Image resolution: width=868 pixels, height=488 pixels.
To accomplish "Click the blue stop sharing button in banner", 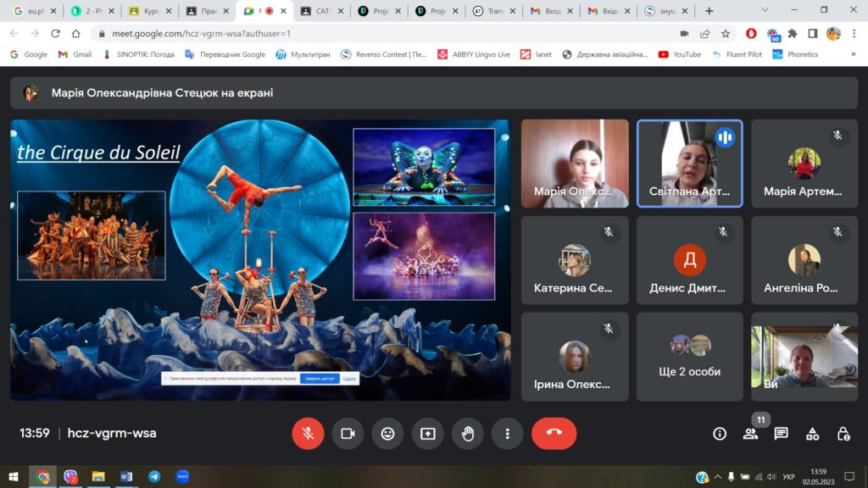I will 320,378.
